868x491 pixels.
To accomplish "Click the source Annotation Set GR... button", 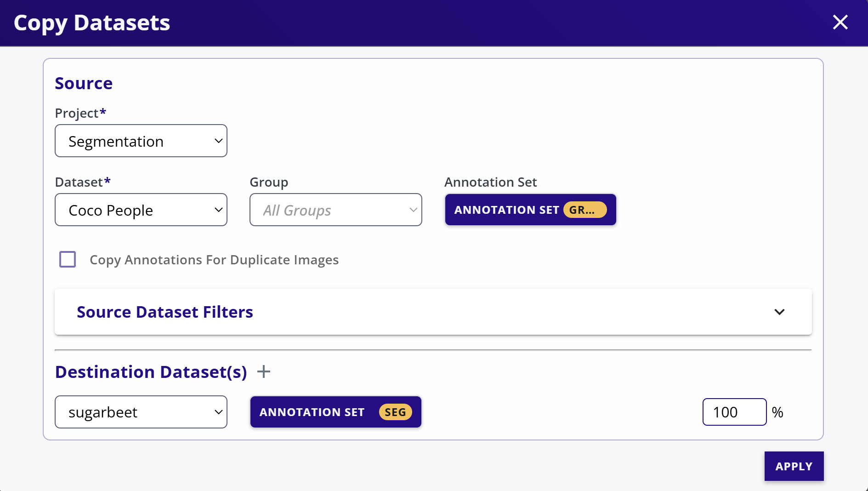I will coord(530,210).
